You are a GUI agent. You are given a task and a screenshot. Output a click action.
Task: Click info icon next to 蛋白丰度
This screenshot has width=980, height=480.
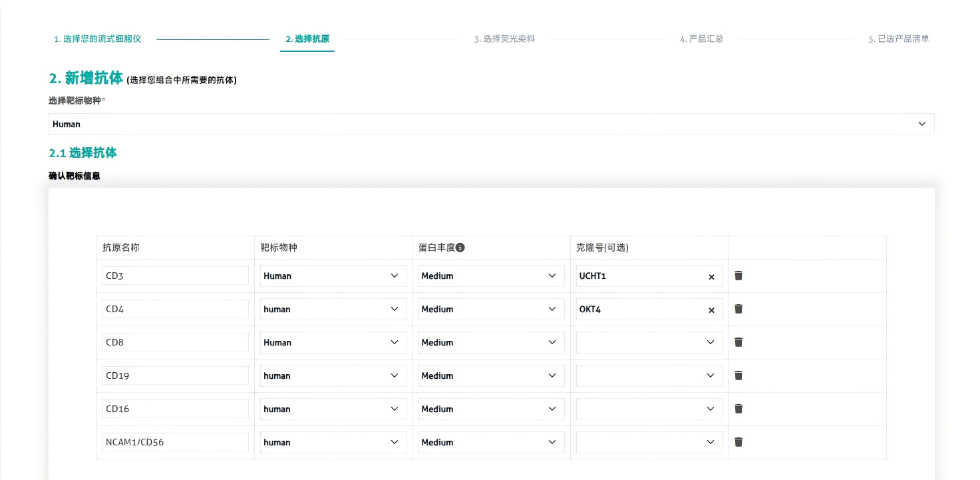point(460,248)
